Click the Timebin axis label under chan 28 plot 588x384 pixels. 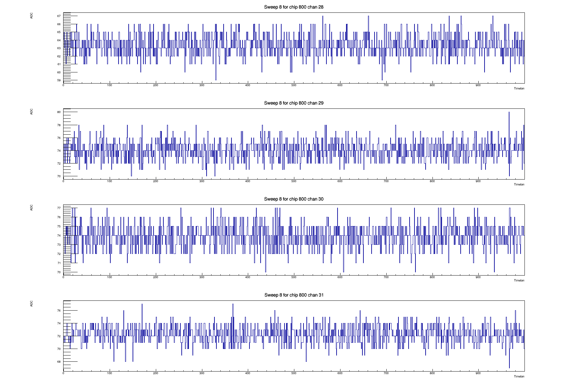[519, 88]
